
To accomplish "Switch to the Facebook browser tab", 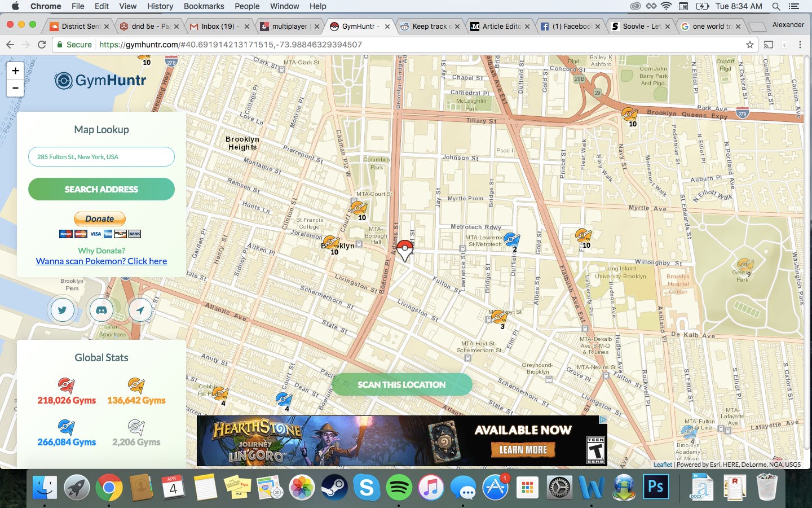I will pos(570,26).
